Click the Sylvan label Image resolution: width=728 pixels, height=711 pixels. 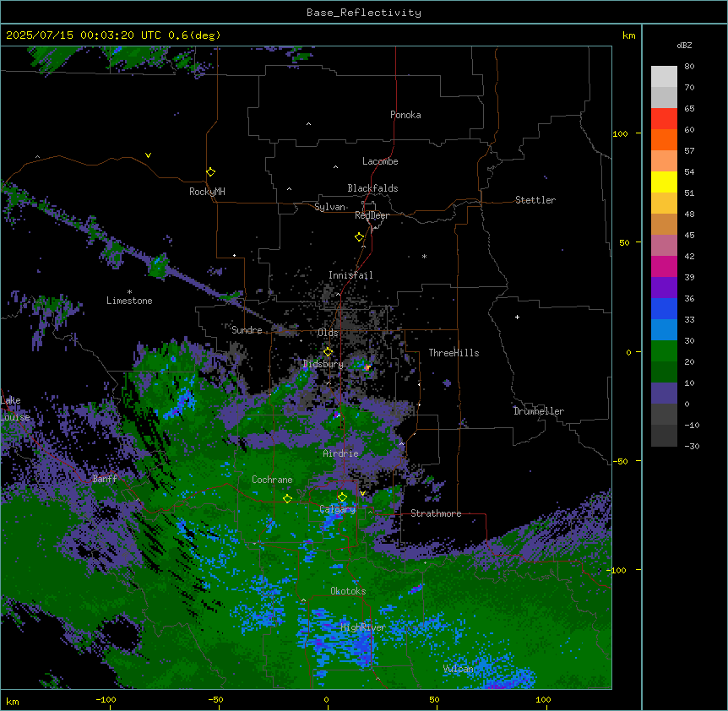(x=329, y=207)
